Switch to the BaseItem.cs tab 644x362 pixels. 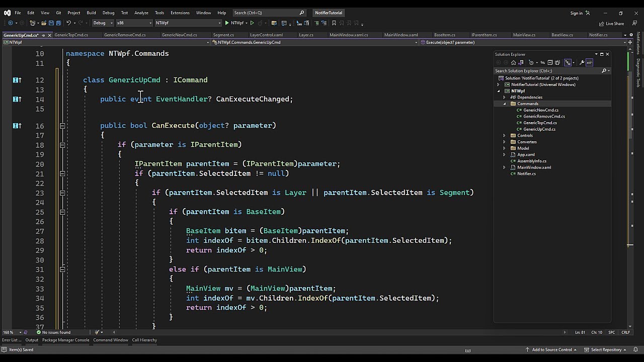pos(445,35)
